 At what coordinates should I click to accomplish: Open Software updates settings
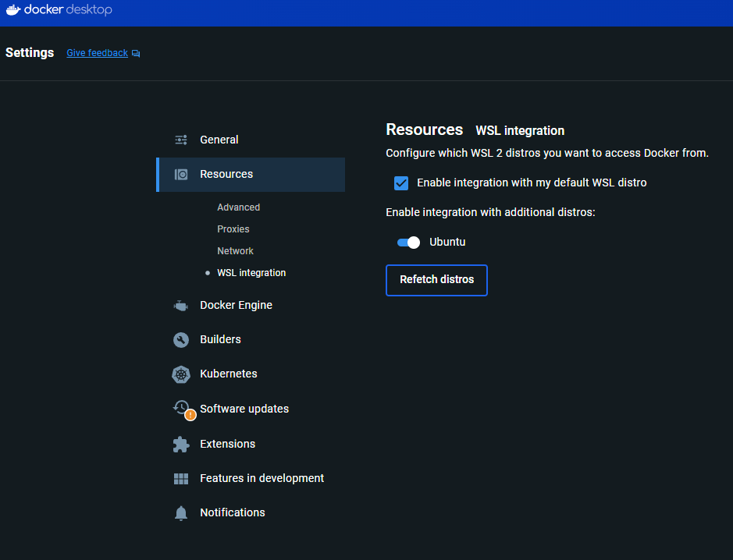tap(251, 409)
